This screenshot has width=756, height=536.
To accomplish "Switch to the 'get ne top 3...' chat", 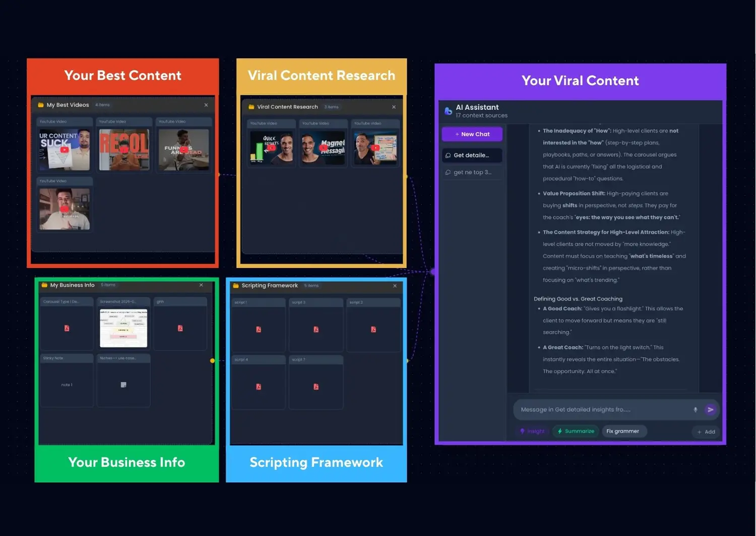I will point(472,172).
